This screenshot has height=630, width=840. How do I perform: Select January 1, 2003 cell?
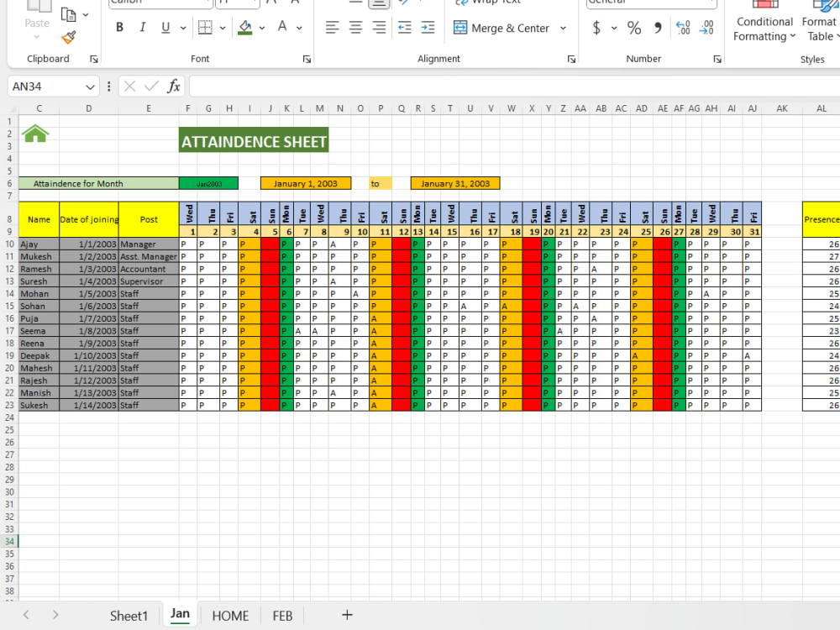tap(306, 184)
